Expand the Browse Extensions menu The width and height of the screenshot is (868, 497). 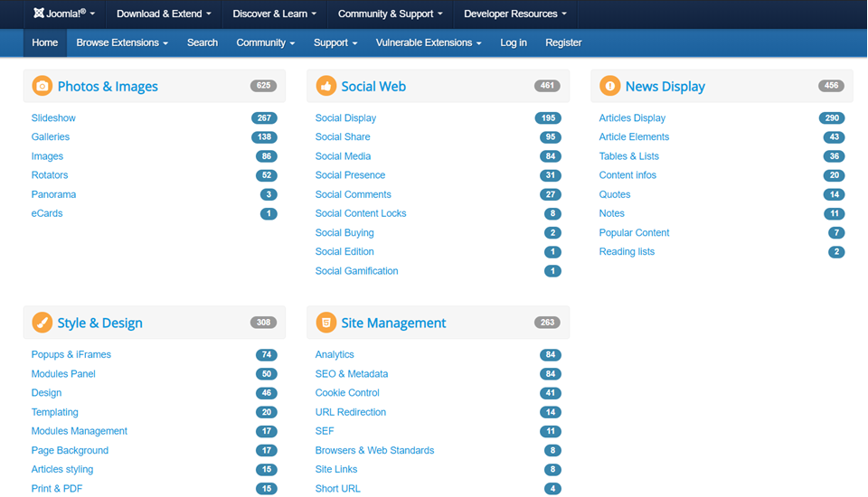coord(122,42)
